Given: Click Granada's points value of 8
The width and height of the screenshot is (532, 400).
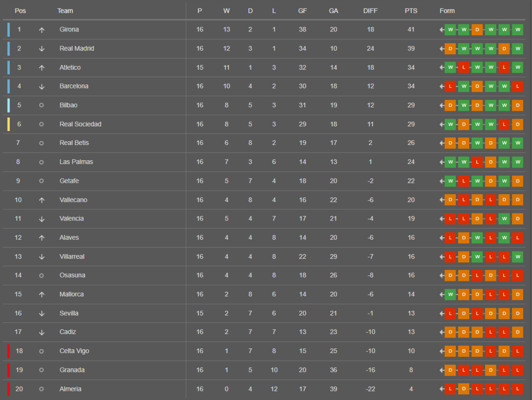Looking at the screenshot, I should coord(411,370).
